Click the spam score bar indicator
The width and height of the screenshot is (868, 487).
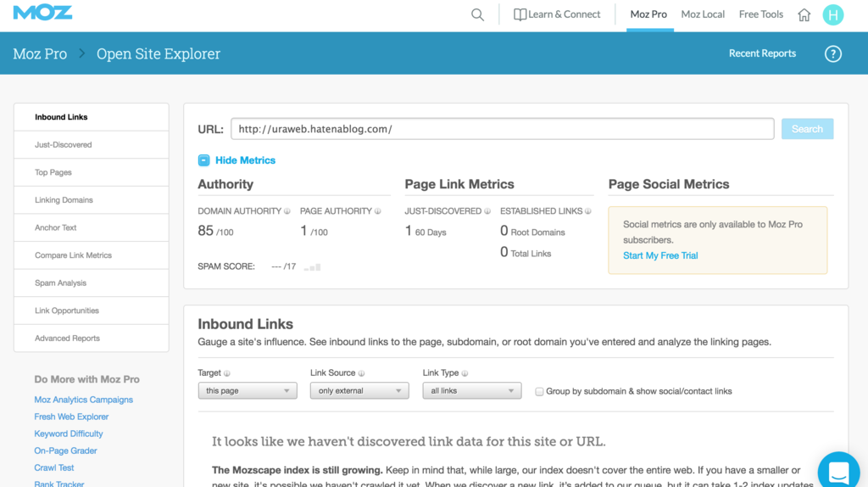[x=312, y=267]
